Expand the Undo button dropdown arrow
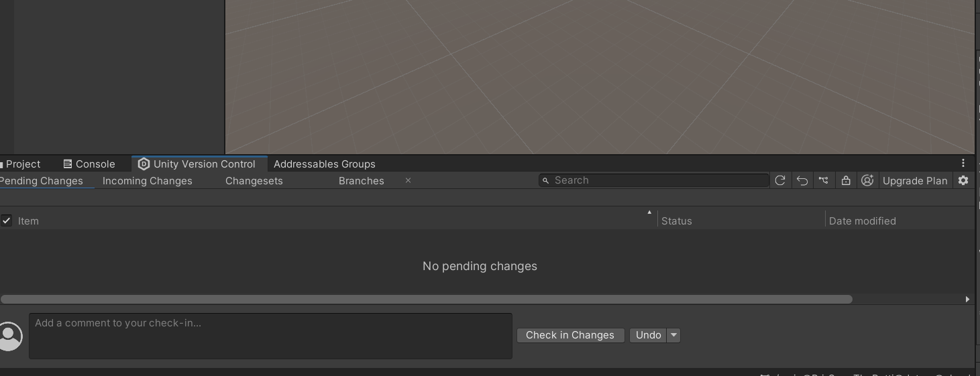Screen dimensions: 980x376 [x=674, y=335]
